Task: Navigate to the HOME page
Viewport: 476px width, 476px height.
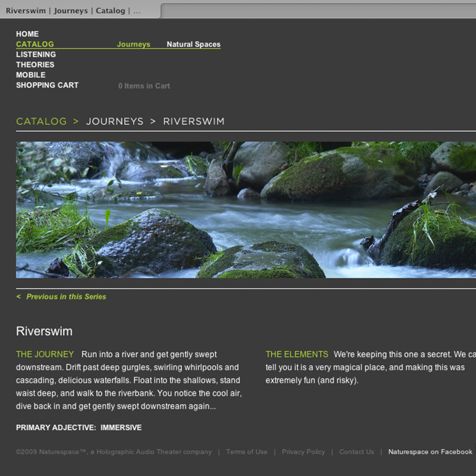Action: click(x=27, y=34)
